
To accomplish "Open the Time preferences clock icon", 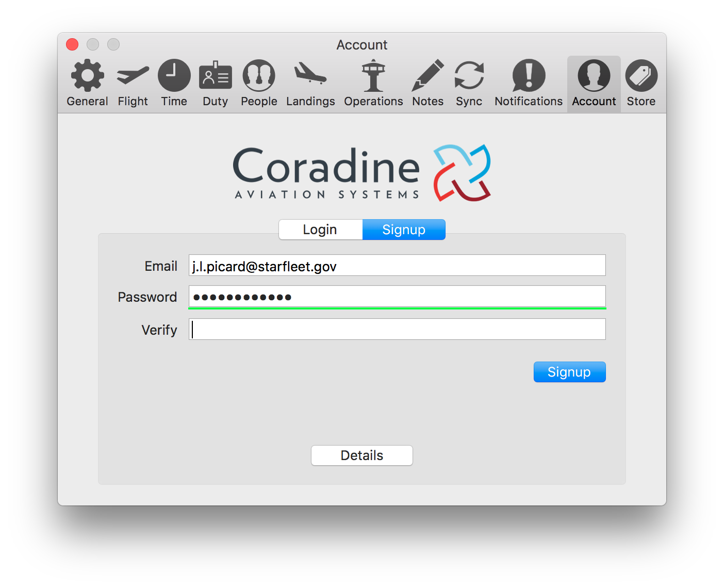I will click(174, 75).
